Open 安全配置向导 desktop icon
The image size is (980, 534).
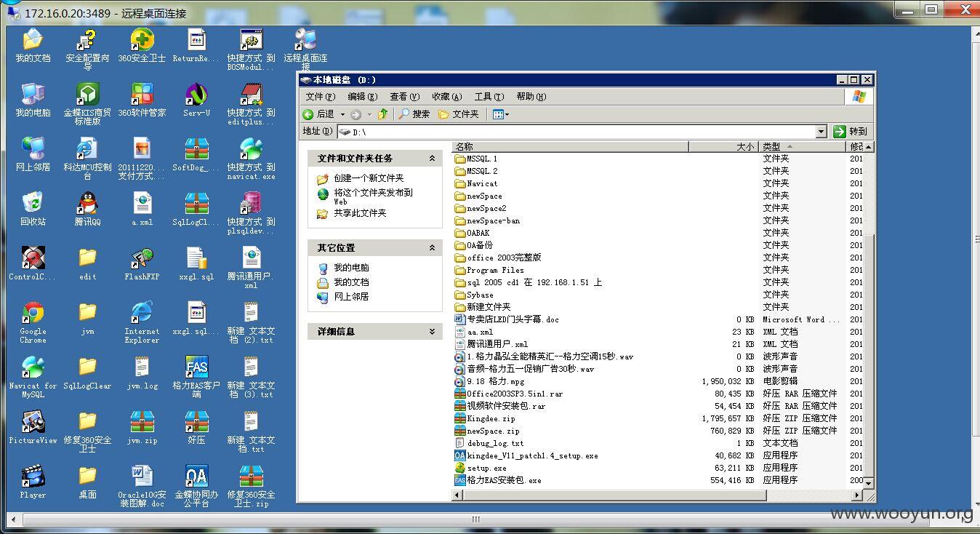point(87,49)
